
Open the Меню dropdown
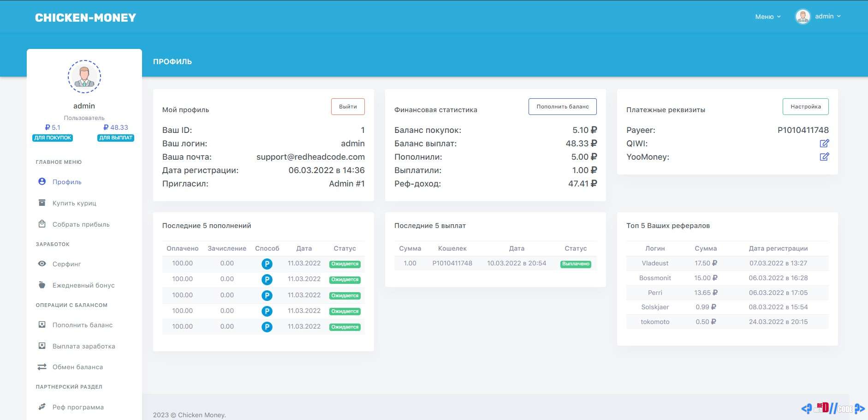(768, 17)
